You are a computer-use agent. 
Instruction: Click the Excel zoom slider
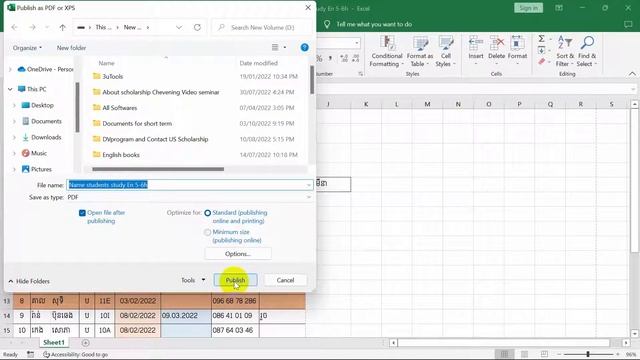pos(588,354)
